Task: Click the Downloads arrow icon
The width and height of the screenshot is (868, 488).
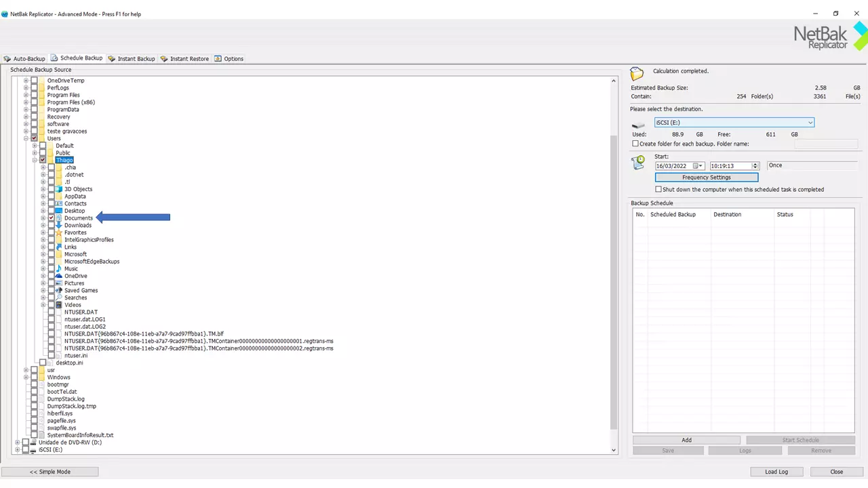Action: [x=59, y=225]
